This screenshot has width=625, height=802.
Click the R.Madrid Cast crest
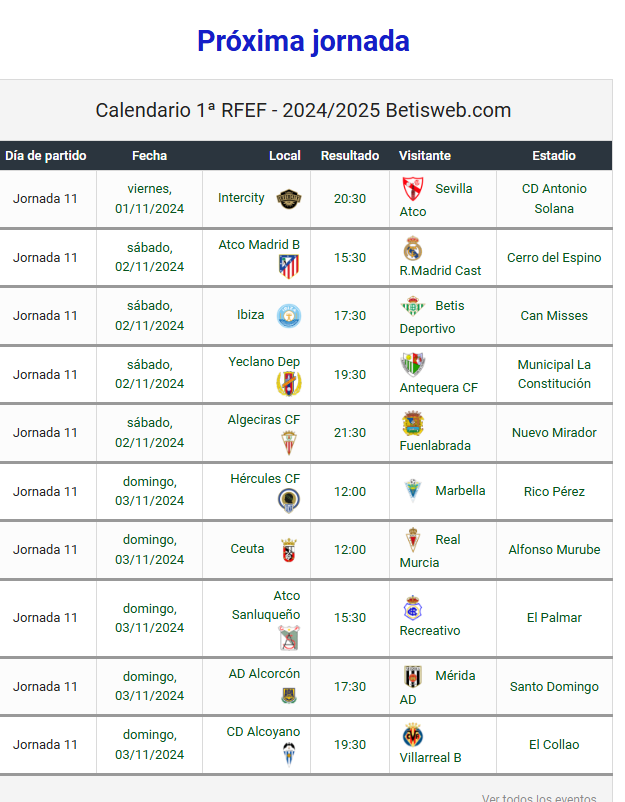click(413, 249)
